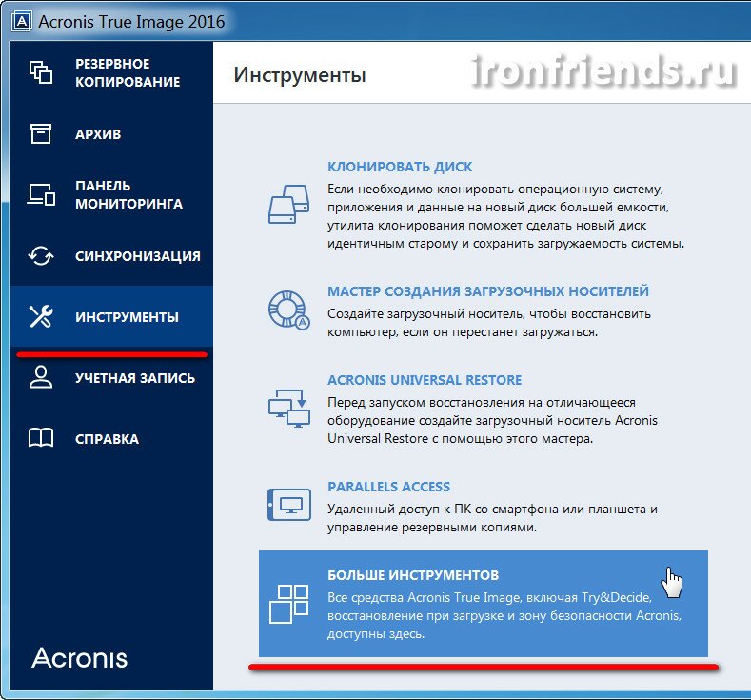
Task: Click the synchronization arrows icon
Action: (x=41, y=256)
